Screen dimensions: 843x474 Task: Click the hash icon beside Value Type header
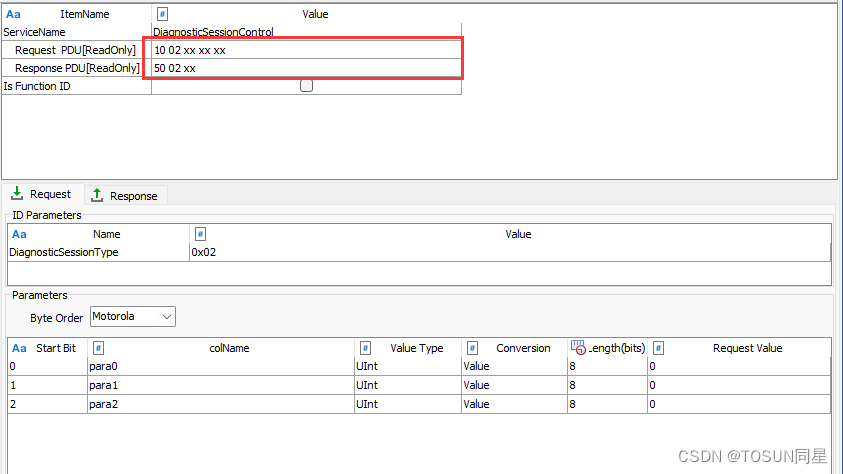coord(365,348)
